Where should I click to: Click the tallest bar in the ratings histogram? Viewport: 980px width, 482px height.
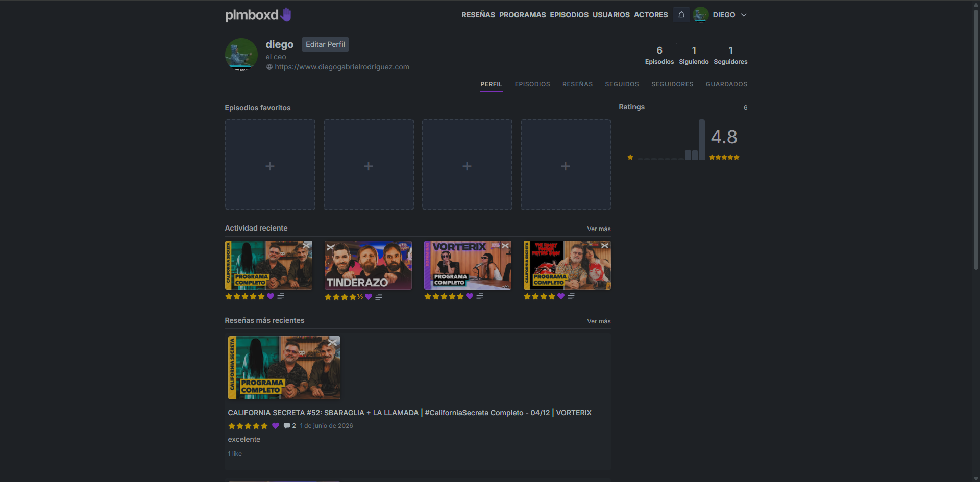702,140
